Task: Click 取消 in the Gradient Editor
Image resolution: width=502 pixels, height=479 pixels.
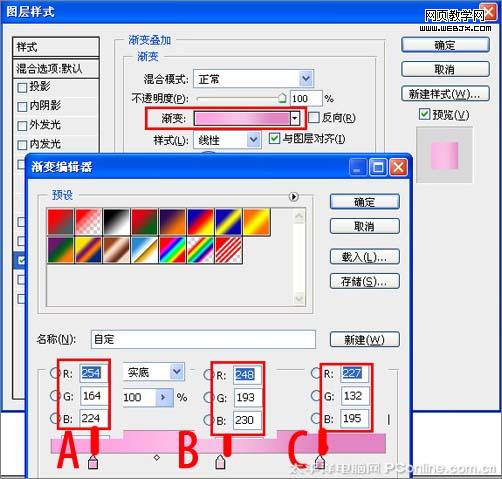Action: (x=365, y=226)
